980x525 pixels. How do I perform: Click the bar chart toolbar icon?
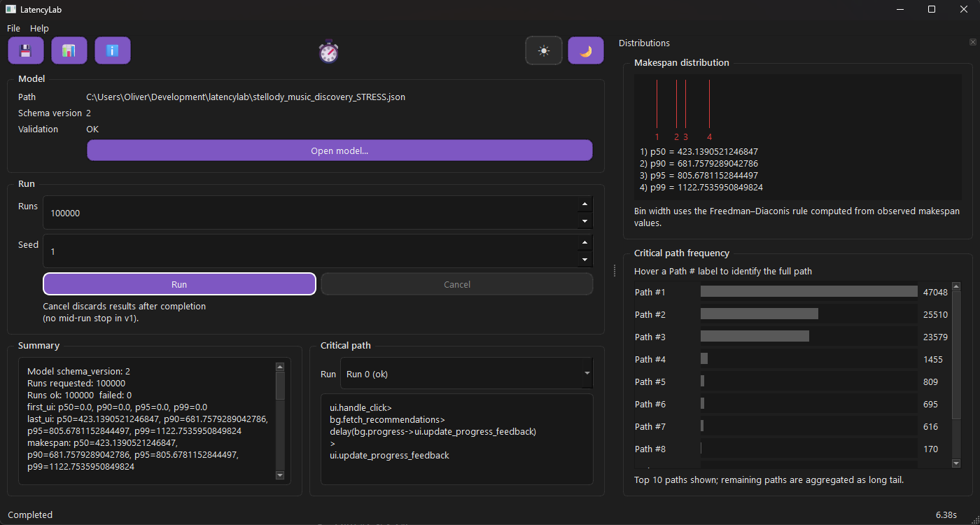69,50
